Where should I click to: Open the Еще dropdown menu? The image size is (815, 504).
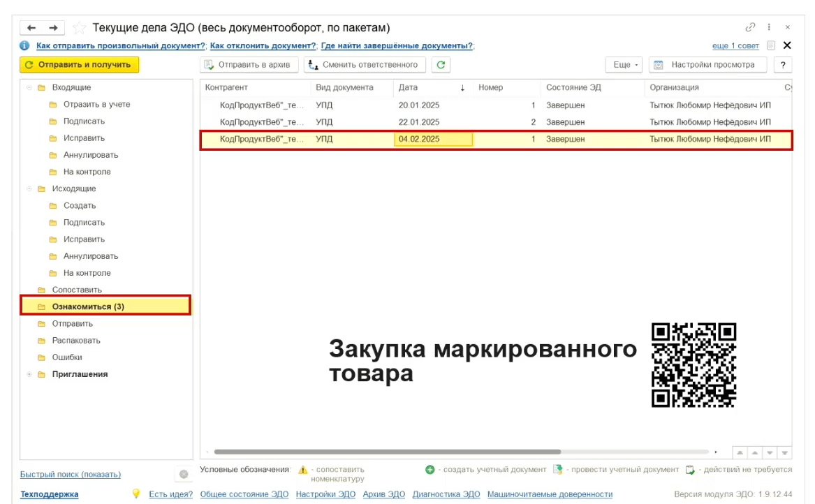click(x=624, y=65)
